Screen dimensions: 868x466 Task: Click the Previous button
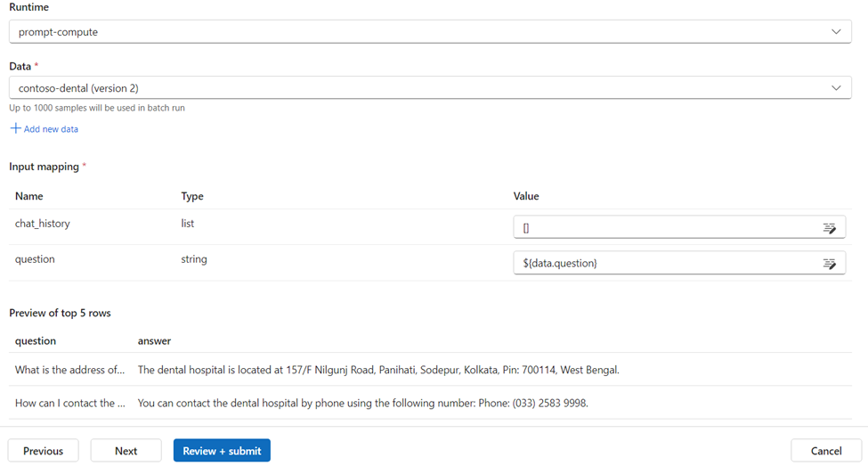(44, 451)
